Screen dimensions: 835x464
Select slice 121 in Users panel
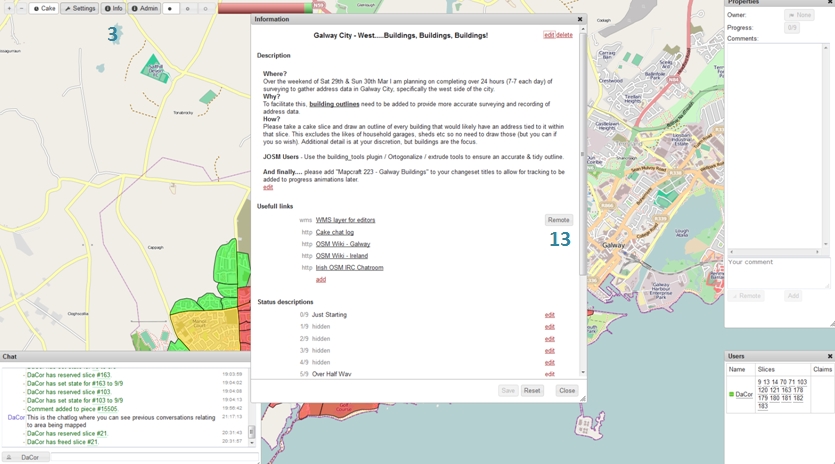(x=774, y=390)
